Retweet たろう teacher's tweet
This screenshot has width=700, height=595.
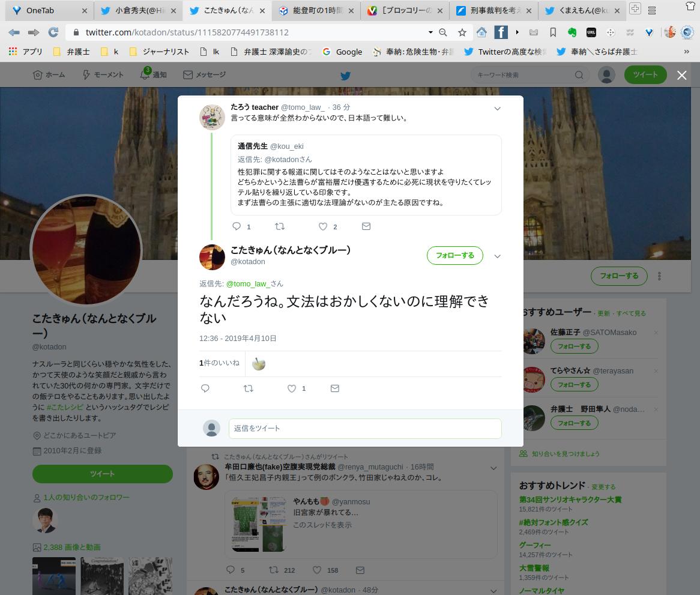point(280,226)
